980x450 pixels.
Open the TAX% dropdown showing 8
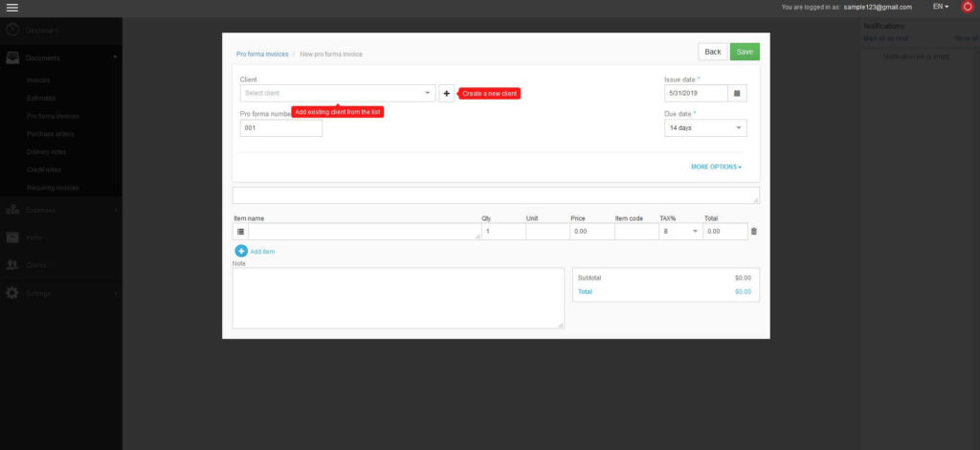(680, 232)
